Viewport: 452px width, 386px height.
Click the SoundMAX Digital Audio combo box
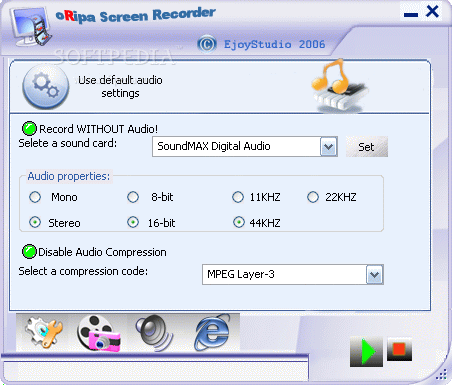coord(245,147)
